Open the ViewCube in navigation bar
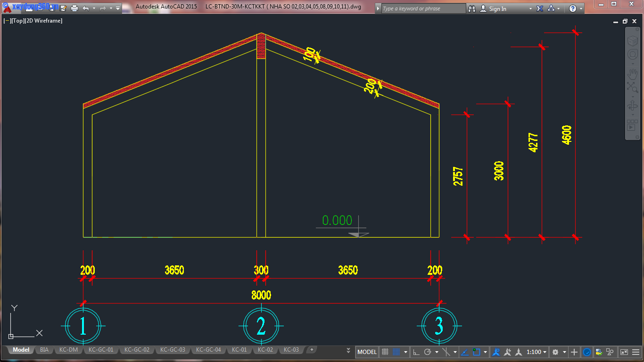The height and width of the screenshot is (362, 644). tap(632, 41)
